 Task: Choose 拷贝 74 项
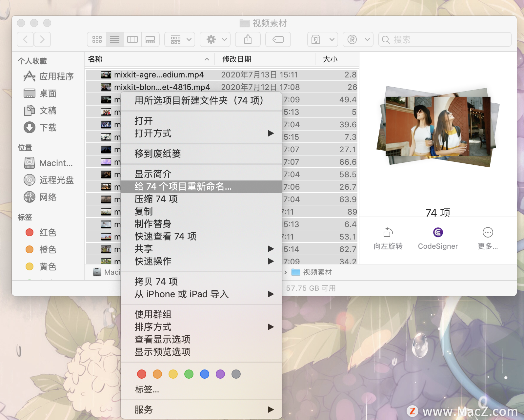click(201, 282)
